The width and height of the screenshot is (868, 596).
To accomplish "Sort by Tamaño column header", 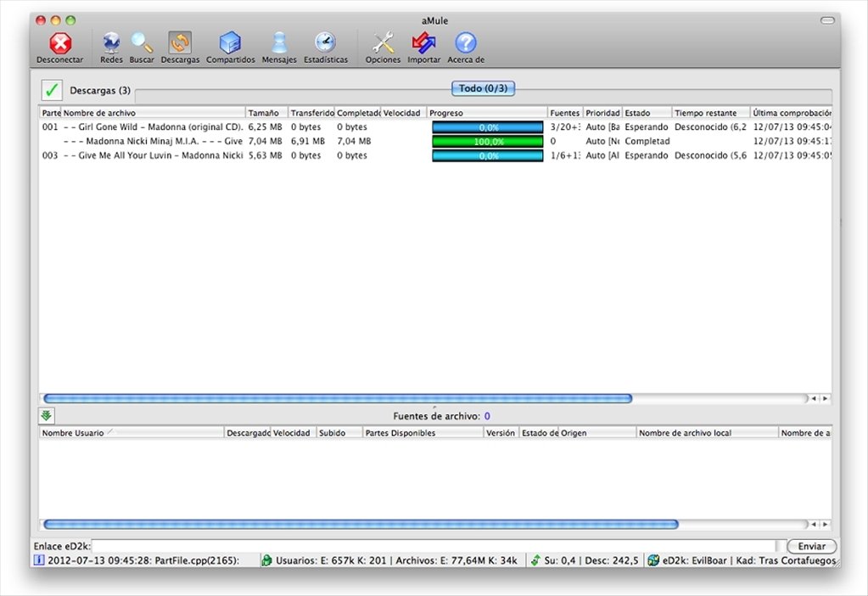I will [266, 112].
